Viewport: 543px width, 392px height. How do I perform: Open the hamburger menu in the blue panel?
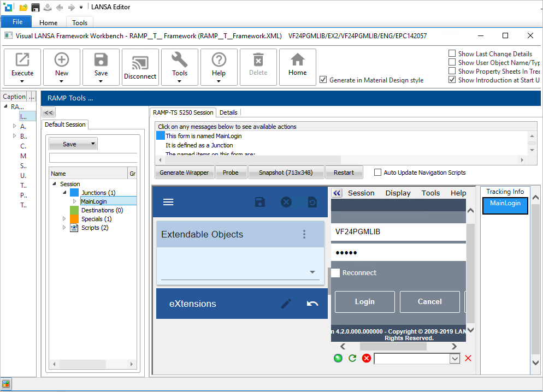pyautogui.click(x=168, y=202)
